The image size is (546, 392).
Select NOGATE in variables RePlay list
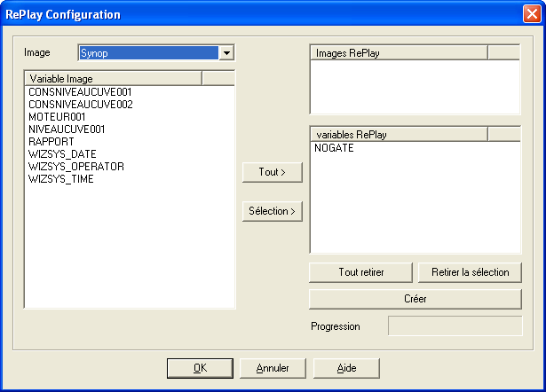pyautogui.click(x=334, y=149)
